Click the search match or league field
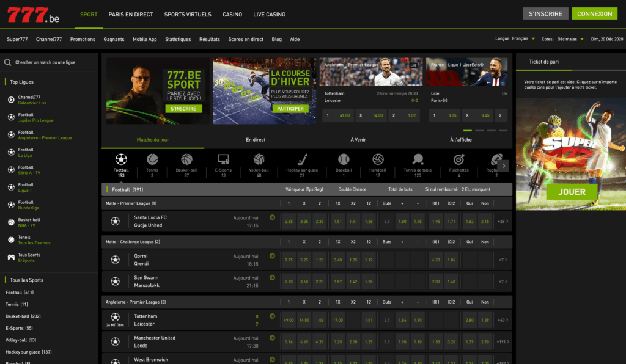The height and width of the screenshot is (364, 626). (x=49, y=62)
